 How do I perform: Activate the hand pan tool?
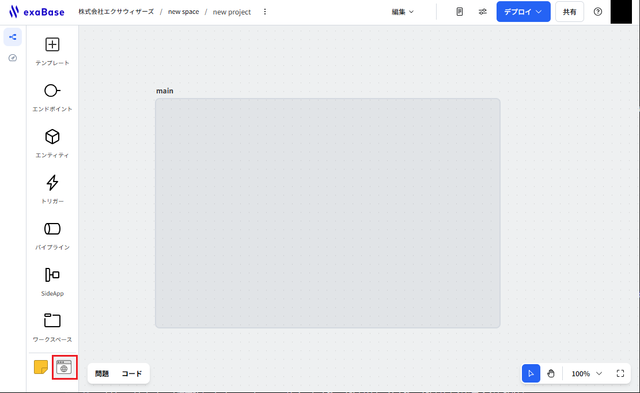(551, 373)
